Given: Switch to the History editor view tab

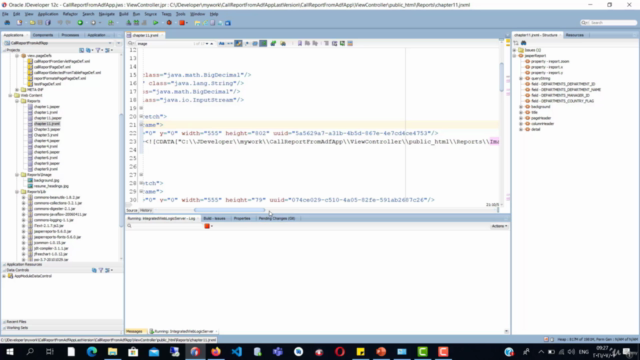Looking at the screenshot, I should 146,210.
